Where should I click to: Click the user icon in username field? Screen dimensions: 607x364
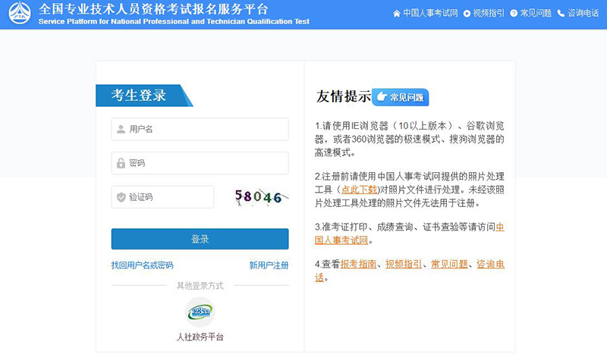coord(121,129)
